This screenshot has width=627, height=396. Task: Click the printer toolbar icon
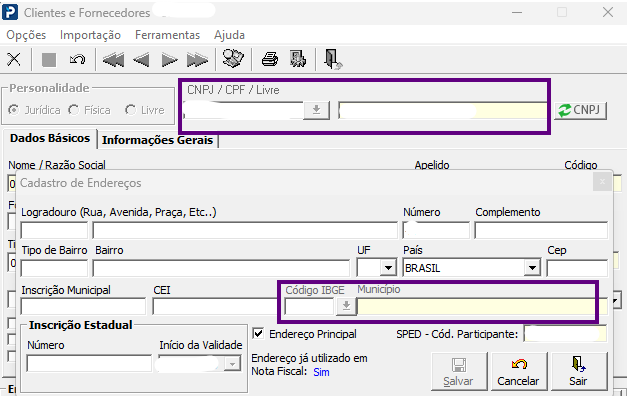click(x=270, y=60)
